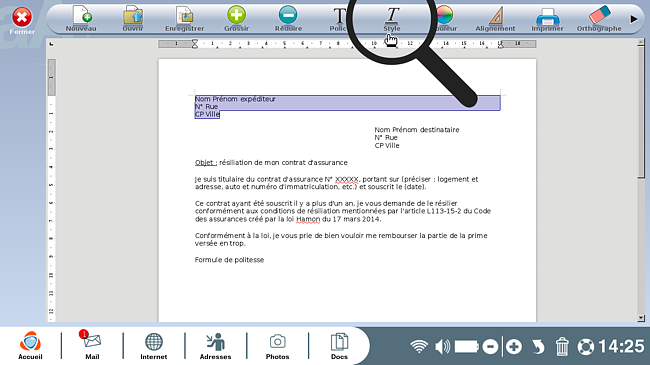Open the Mail application
The height and width of the screenshot is (365, 650).
click(x=92, y=345)
